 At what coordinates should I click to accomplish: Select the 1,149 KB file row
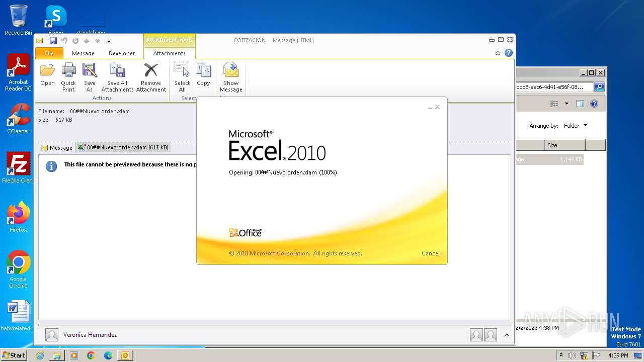(549, 159)
